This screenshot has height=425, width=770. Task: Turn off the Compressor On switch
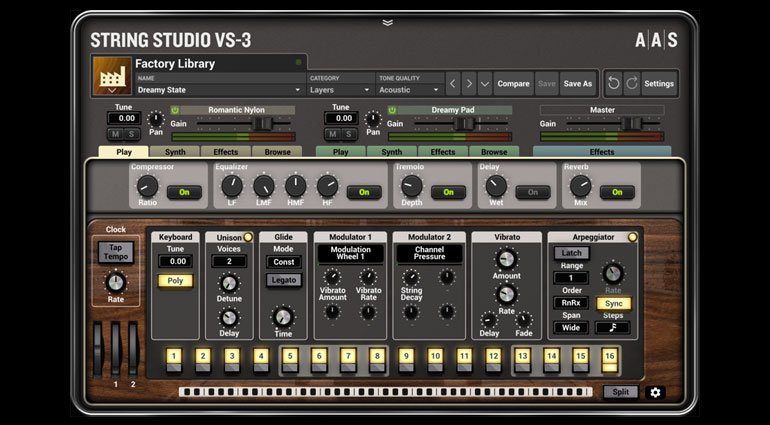tap(183, 192)
